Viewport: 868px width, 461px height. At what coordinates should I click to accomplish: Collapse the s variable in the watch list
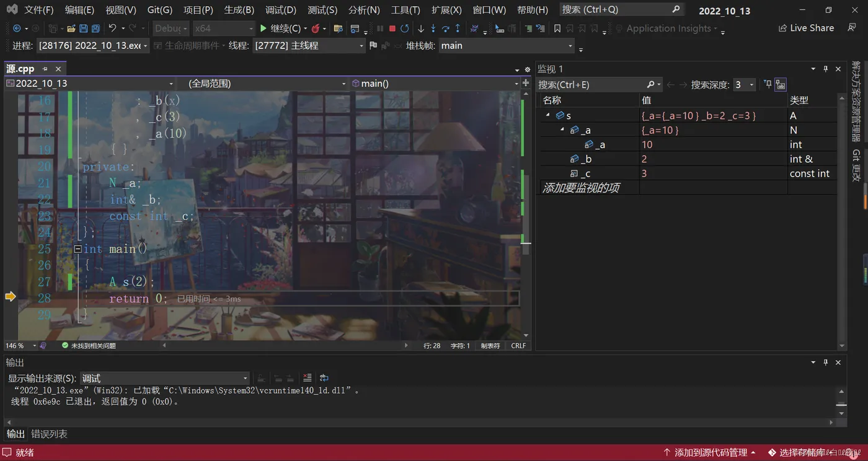(x=547, y=115)
